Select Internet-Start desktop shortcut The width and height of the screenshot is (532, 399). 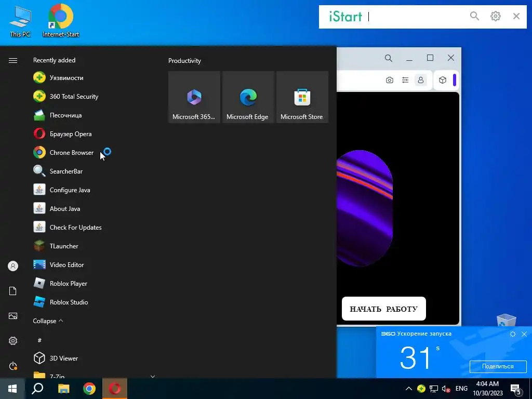[x=61, y=20]
